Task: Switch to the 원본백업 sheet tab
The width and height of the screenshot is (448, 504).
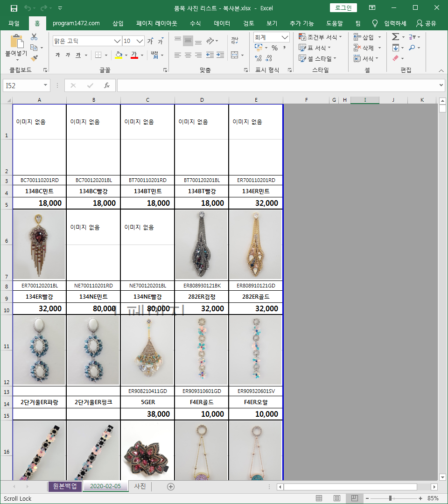Action: point(65,486)
